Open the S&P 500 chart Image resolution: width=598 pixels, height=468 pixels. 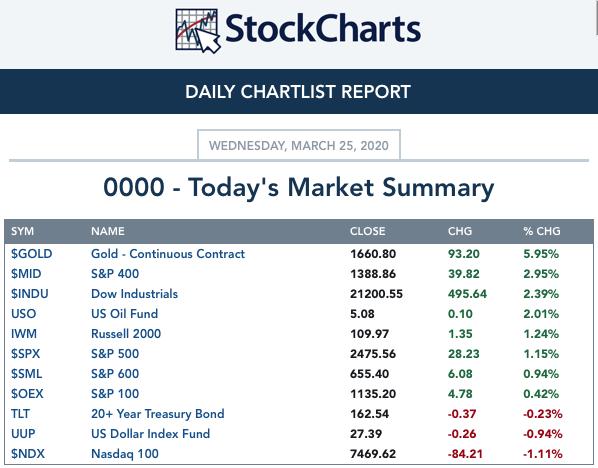(115, 354)
